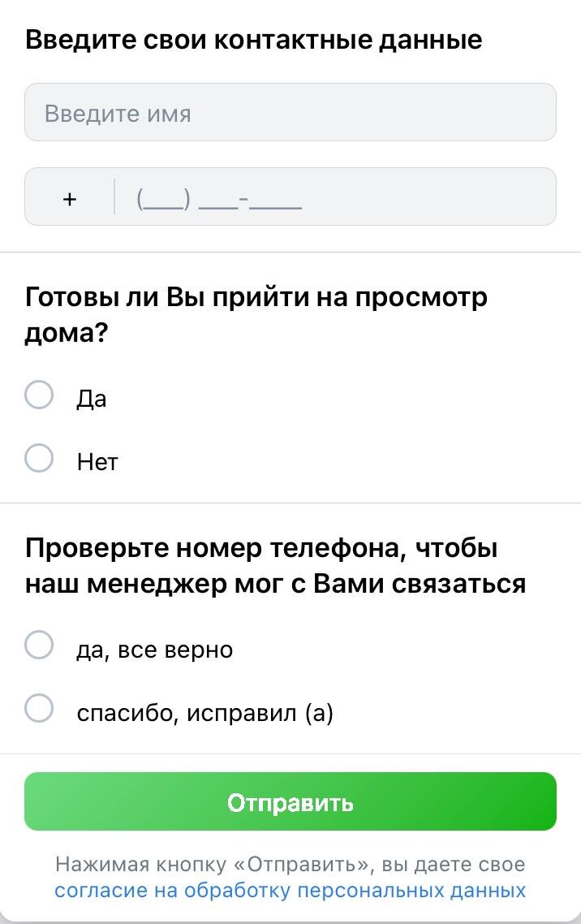Viewport: 581px width, 924px height.
Task: Select the "Да" radio circle
Action: [x=39, y=395]
